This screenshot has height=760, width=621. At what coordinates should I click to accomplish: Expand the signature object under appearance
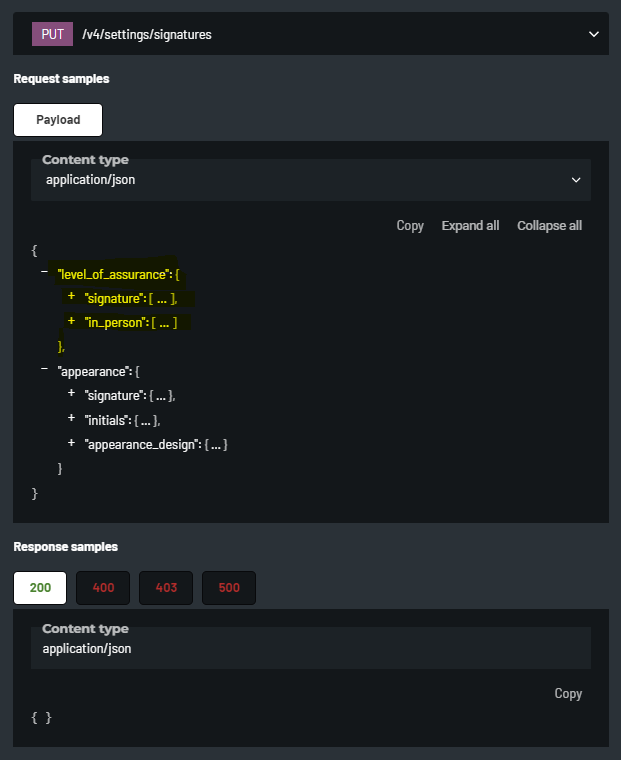(72, 394)
